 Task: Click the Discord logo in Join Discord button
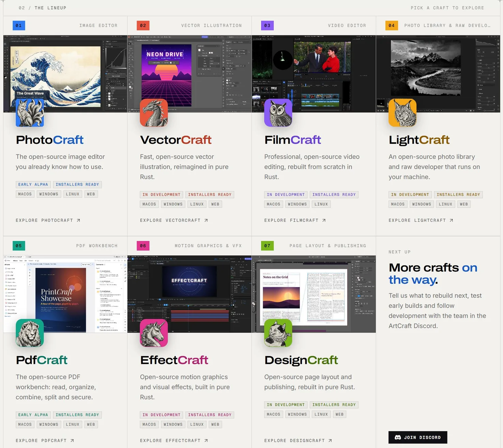coord(398,437)
